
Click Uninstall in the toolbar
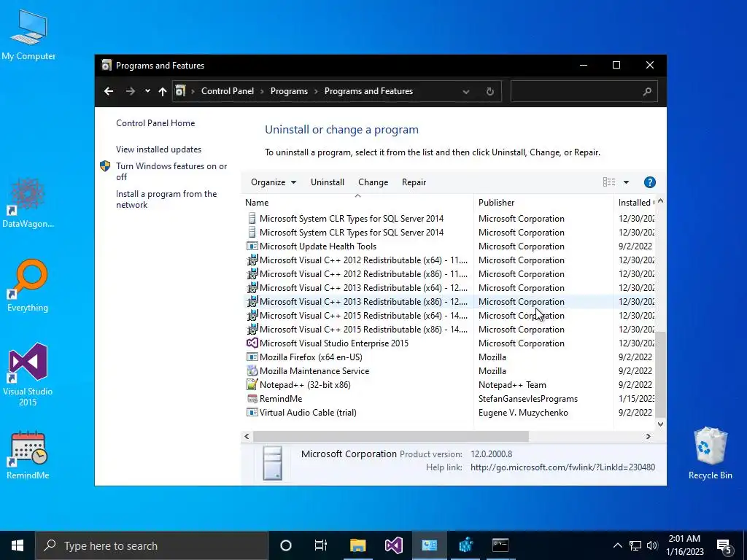point(328,182)
